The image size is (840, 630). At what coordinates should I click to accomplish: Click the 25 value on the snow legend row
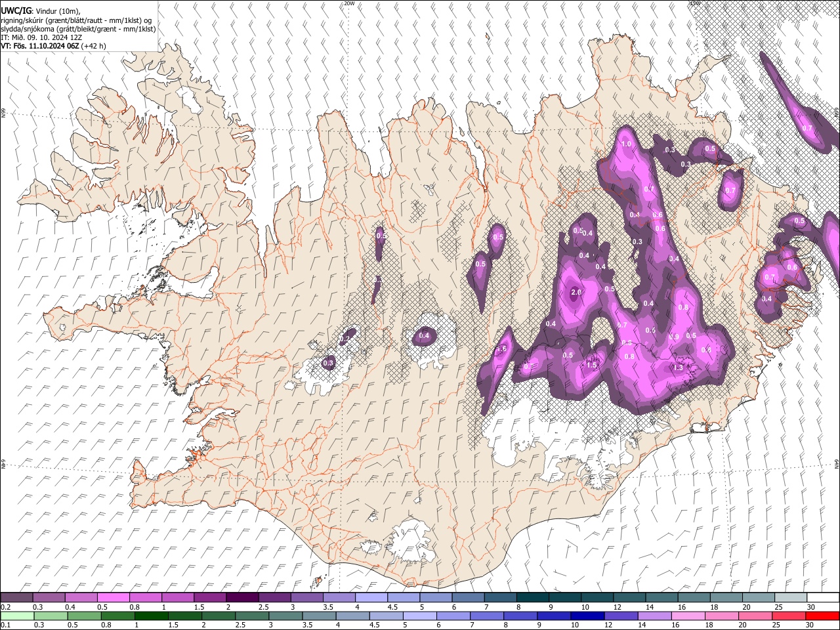click(x=779, y=607)
